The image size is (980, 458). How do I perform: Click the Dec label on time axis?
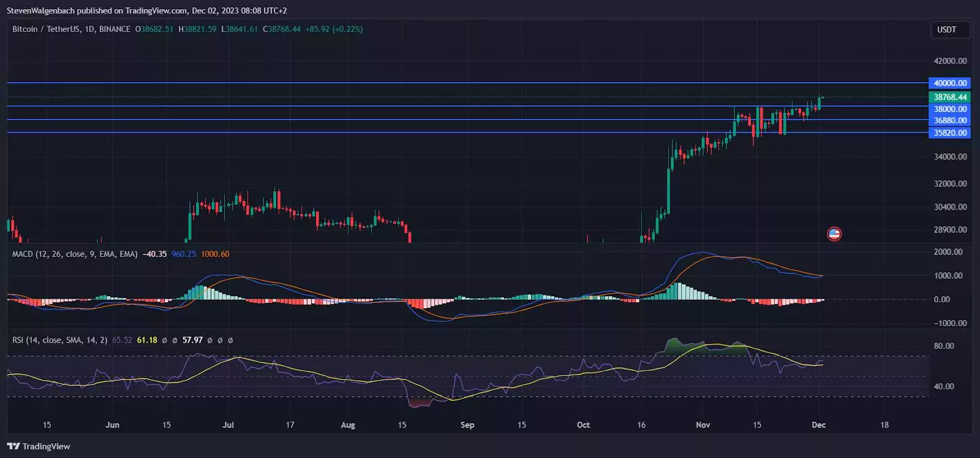(818, 424)
